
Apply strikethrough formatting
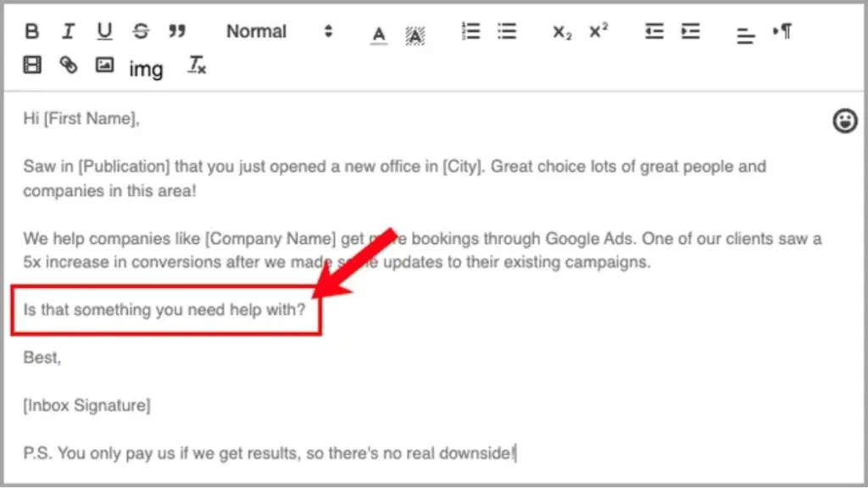(x=141, y=31)
